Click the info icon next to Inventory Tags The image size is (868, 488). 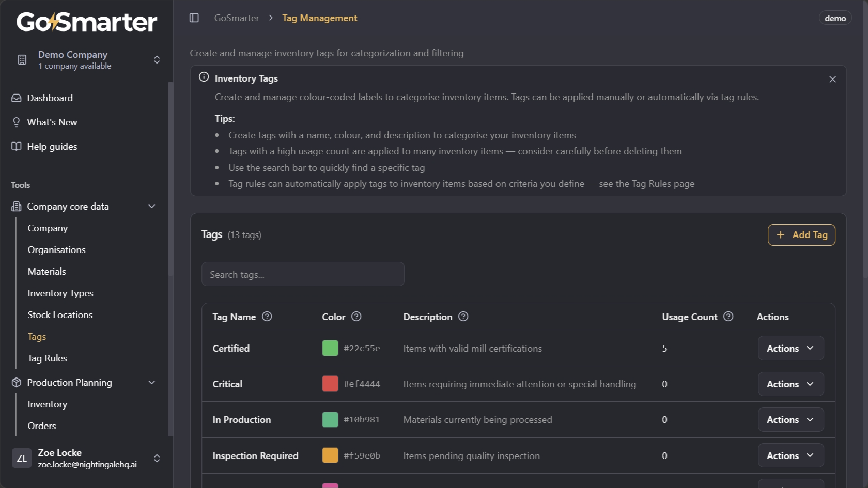coord(203,77)
